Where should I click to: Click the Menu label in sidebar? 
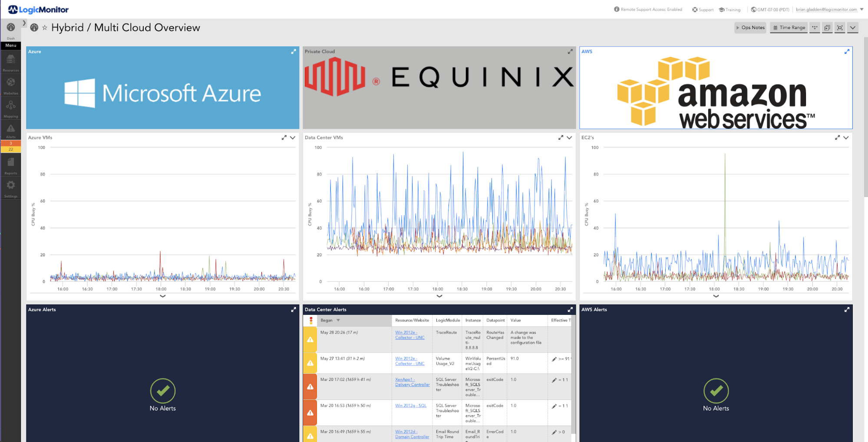click(x=11, y=46)
